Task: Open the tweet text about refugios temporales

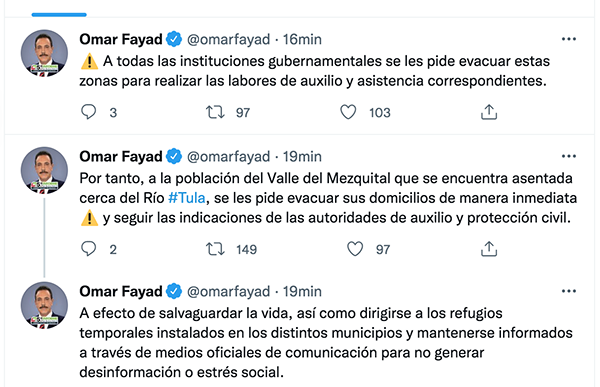Action: click(x=326, y=343)
